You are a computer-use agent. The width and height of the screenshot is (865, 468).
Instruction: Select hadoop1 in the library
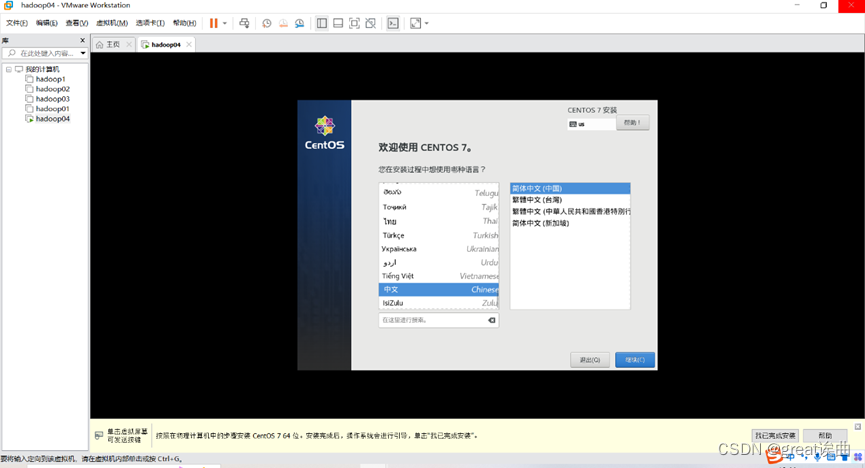50,79
